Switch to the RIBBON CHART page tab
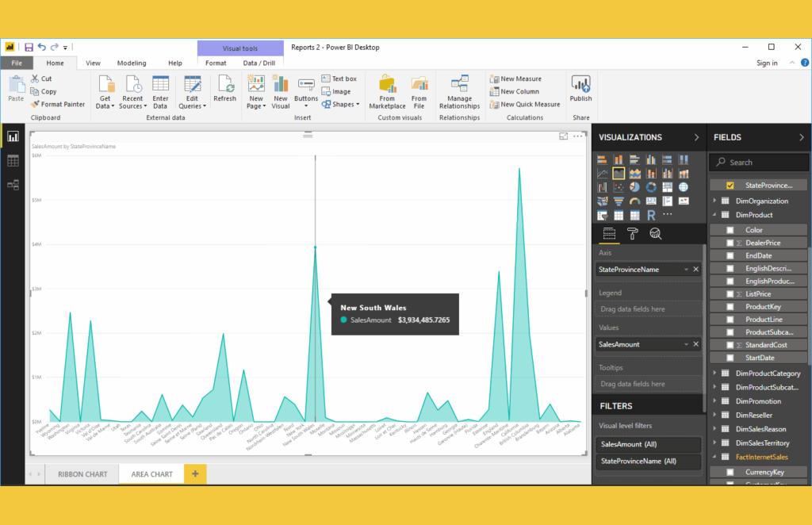This screenshot has height=525, width=812. 82,473
